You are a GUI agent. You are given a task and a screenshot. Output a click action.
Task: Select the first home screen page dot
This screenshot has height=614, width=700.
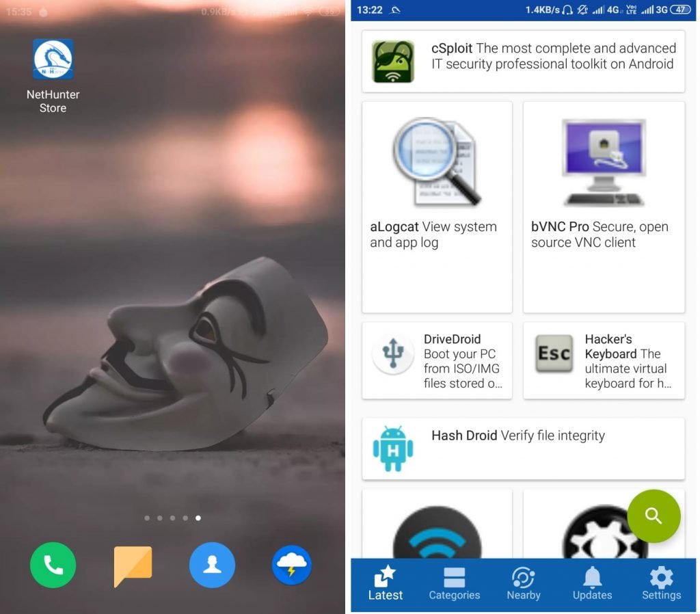click(147, 518)
